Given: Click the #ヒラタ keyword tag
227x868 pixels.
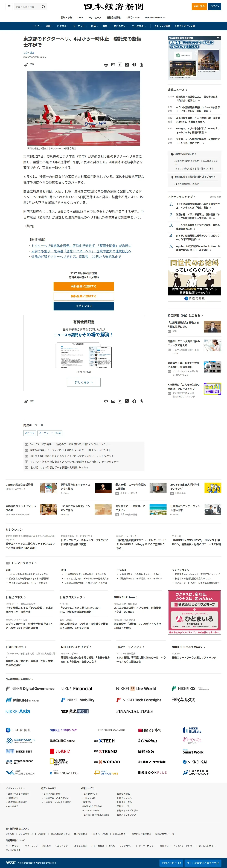Looking at the screenshot, I should (30, 433).
